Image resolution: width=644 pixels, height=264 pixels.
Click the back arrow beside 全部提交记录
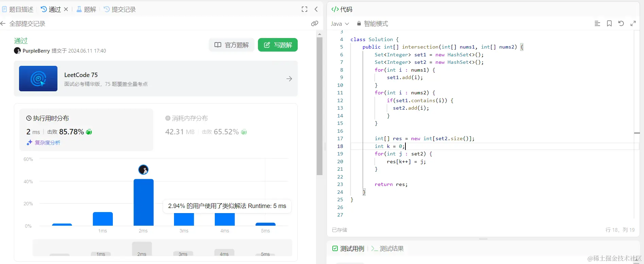pyautogui.click(x=3, y=23)
